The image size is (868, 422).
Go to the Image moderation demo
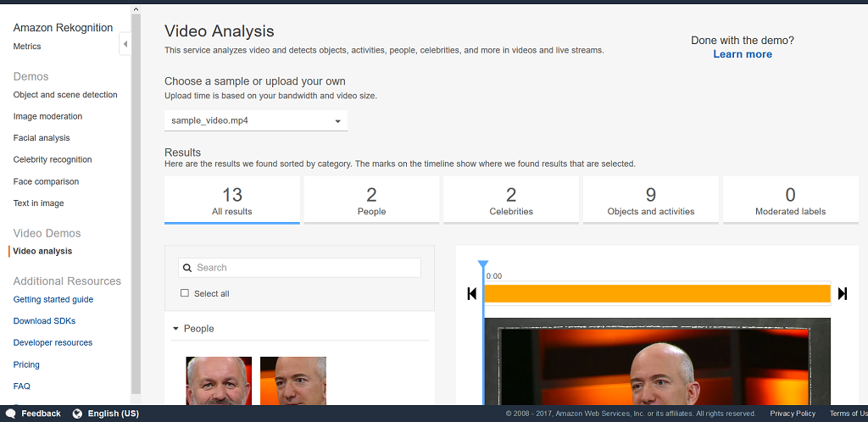47,116
